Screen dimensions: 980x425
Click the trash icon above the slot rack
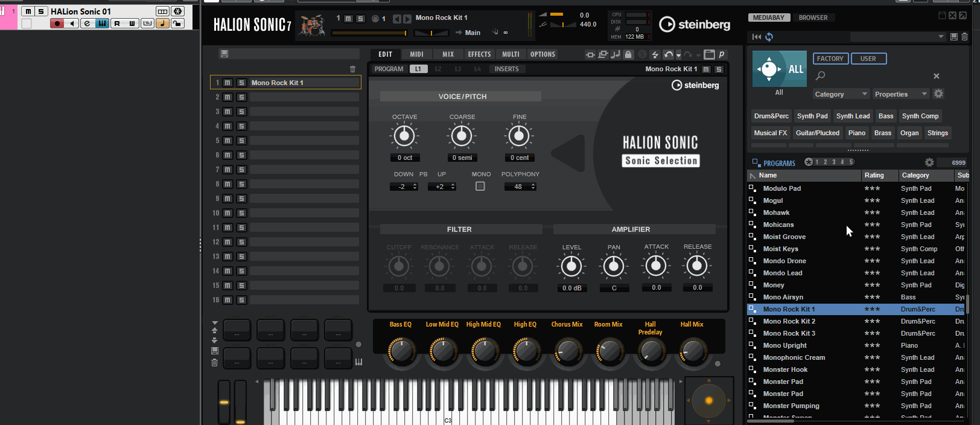[353, 69]
